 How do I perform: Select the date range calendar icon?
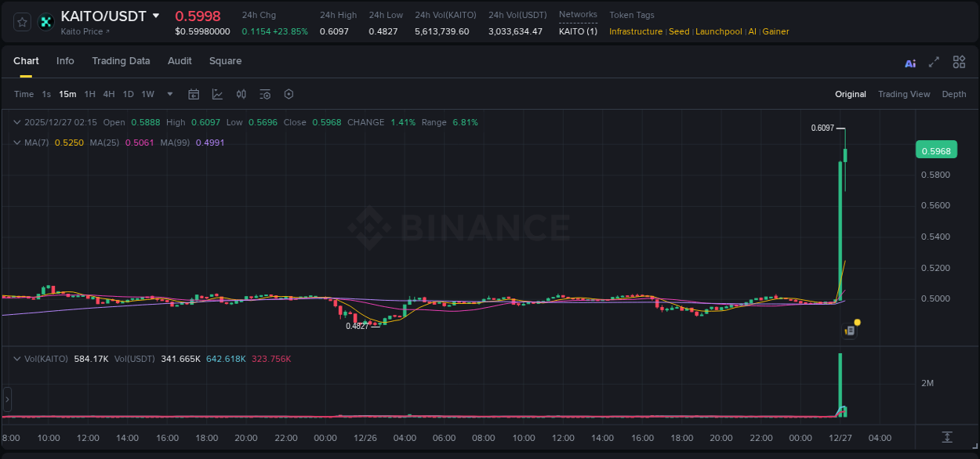[194, 94]
